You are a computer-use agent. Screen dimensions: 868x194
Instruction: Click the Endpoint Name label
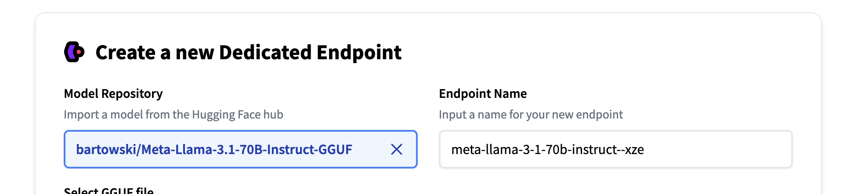[483, 93]
